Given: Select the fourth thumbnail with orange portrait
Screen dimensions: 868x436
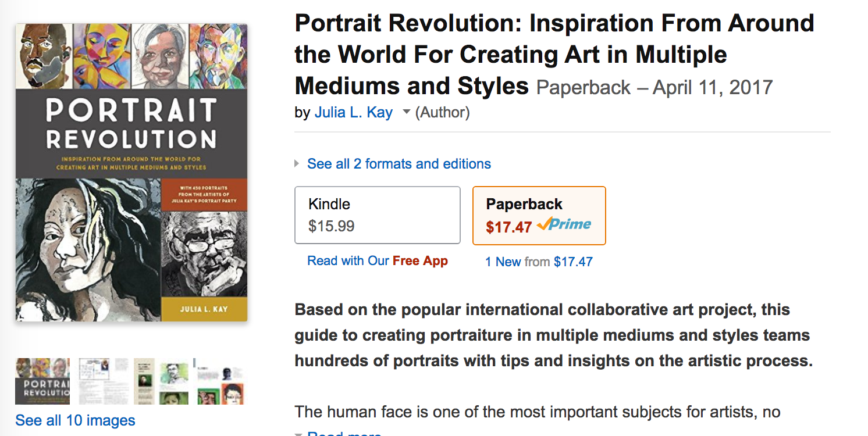Looking at the screenshot, I should [220, 381].
